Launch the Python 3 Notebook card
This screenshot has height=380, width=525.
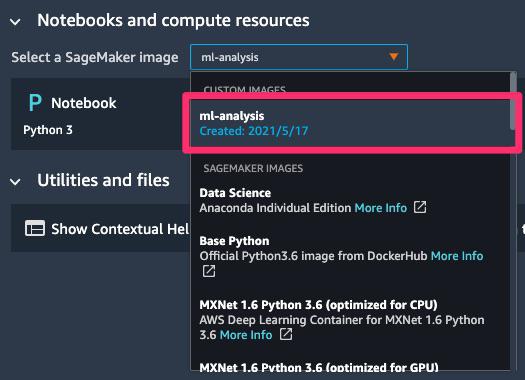click(x=100, y=114)
